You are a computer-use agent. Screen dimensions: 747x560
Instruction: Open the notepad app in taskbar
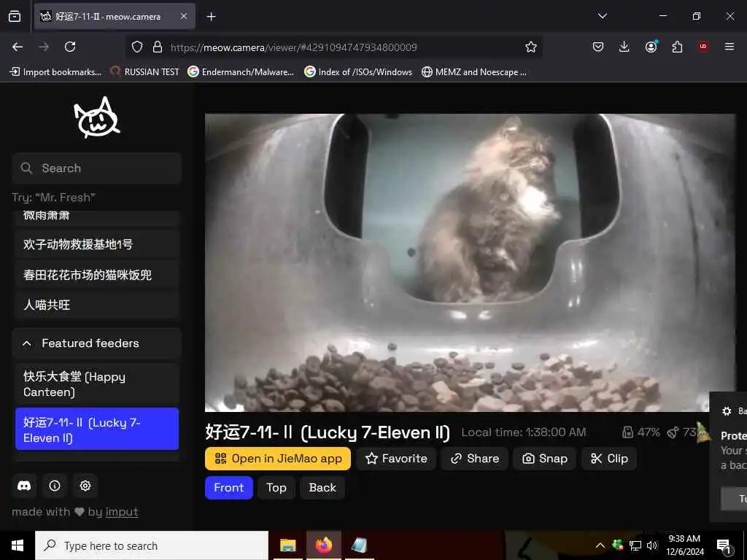pyautogui.click(x=359, y=545)
